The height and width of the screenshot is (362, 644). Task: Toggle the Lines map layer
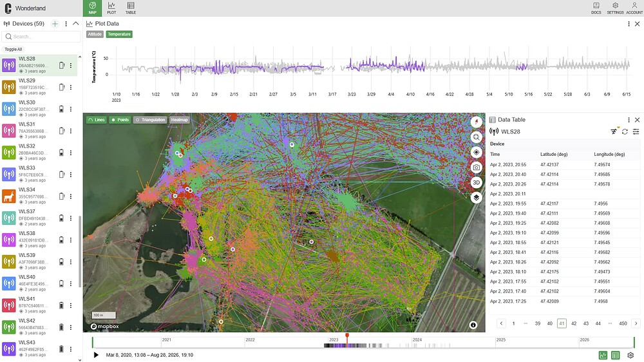click(97, 120)
